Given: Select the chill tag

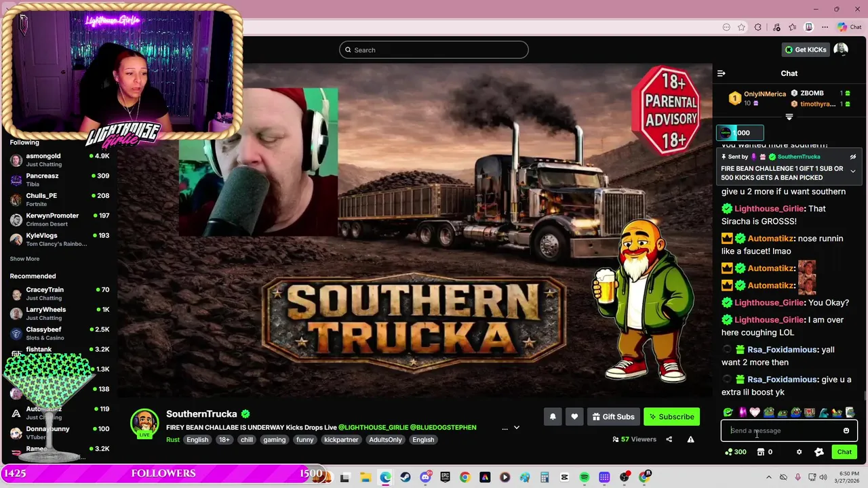Looking at the screenshot, I should click(x=247, y=440).
